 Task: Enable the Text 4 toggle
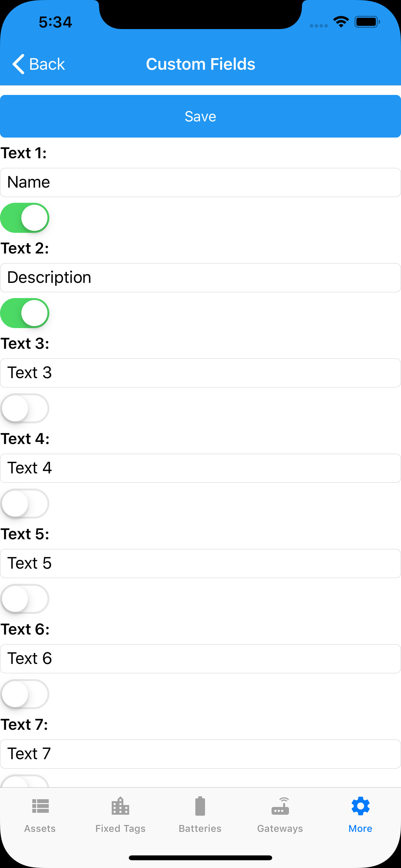pyautogui.click(x=25, y=504)
